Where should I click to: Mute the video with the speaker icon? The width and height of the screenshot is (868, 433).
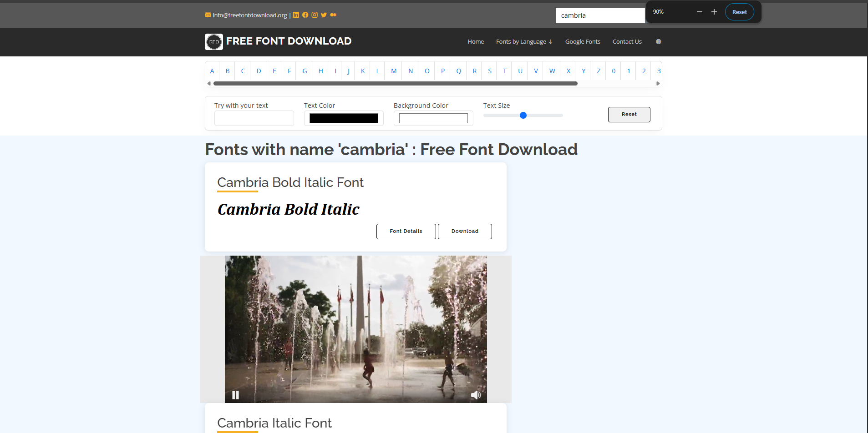coord(476,395)
